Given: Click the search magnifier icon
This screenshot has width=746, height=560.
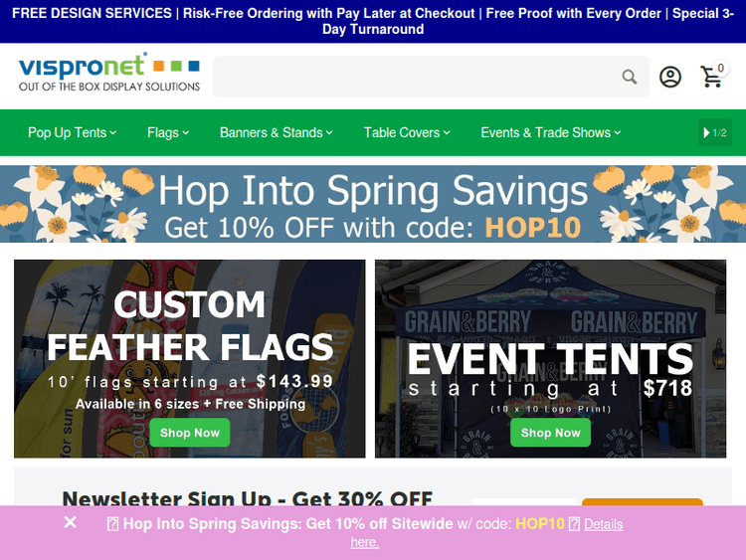Looking at the screenshot, I should 630,77.
